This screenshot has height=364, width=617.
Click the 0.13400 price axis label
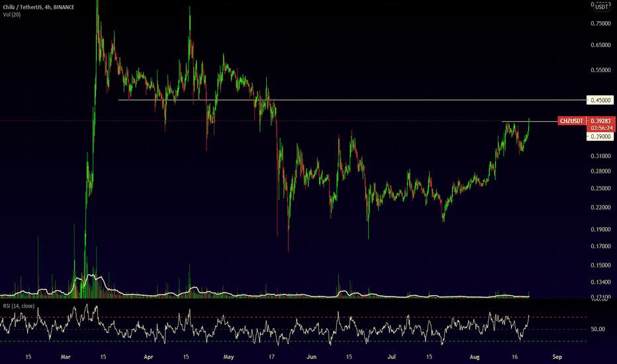click(x=600, y=282)
